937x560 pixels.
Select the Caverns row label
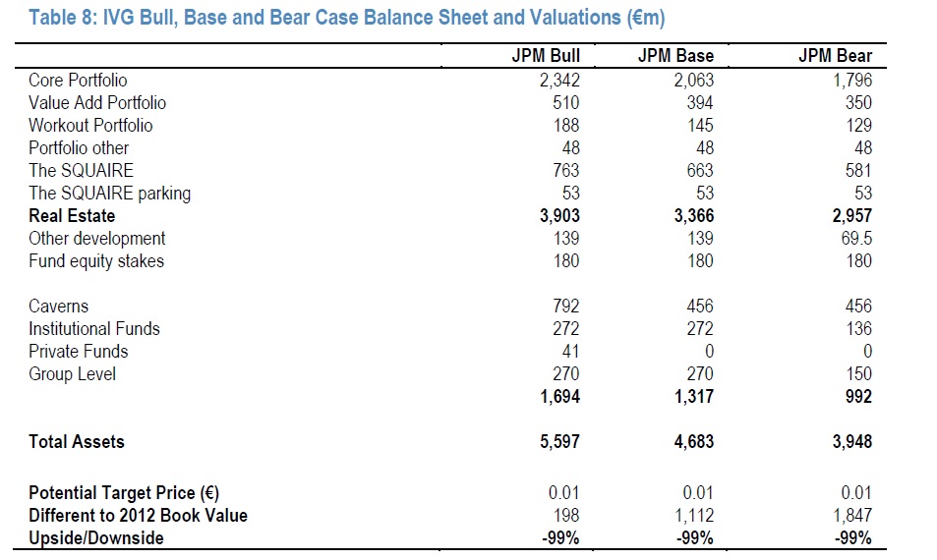point(58,307)
